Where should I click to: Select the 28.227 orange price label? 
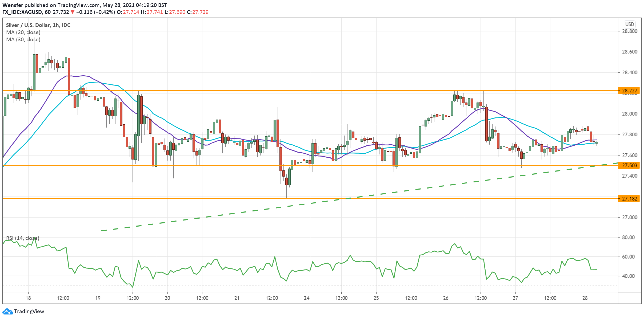(629, 91)
